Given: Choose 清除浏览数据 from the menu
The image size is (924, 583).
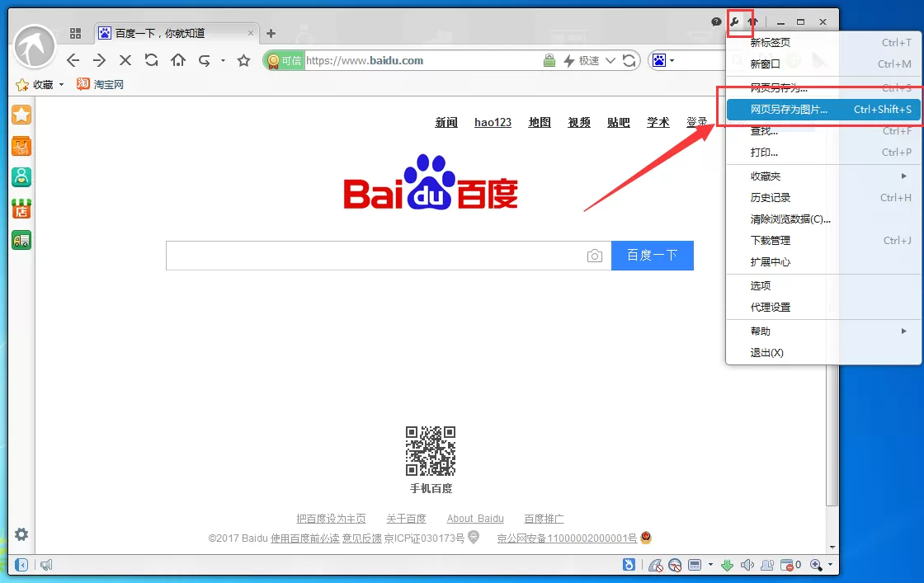Looking at the screenshot, I should pos(823,219).
